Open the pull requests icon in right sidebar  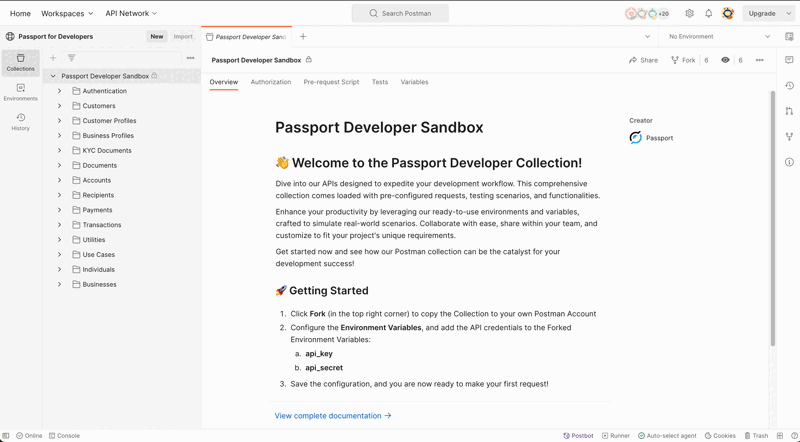point(789,111)
